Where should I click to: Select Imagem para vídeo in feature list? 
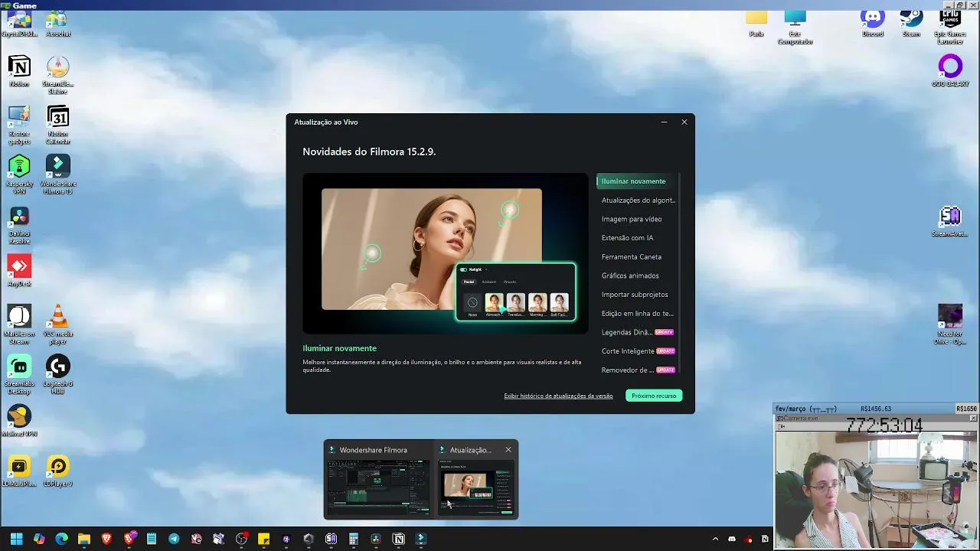click(632, 219)
